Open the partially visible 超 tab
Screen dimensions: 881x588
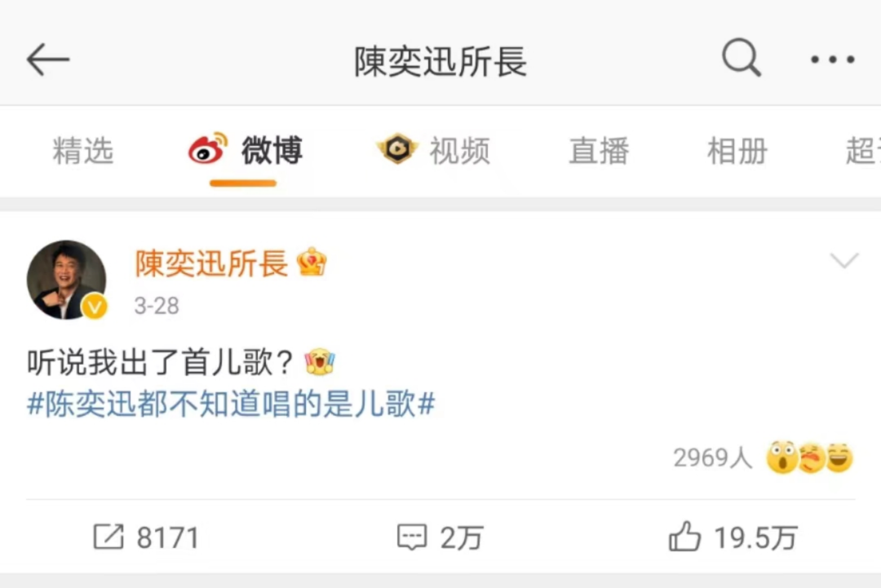click(863, 151)
